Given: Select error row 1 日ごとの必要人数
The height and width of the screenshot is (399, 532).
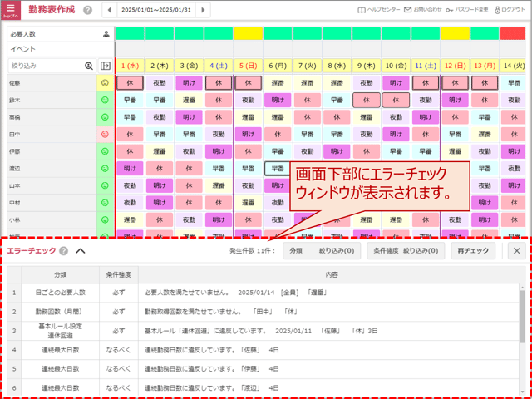Looking at the screenshot, I should click(x=264, y=293).
